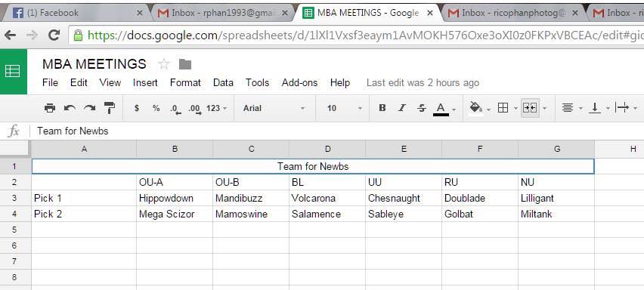The height and width of the screenshot is (290, 644).
Task: Select the 'Hippowdown' cell
Action: (175, 198)
